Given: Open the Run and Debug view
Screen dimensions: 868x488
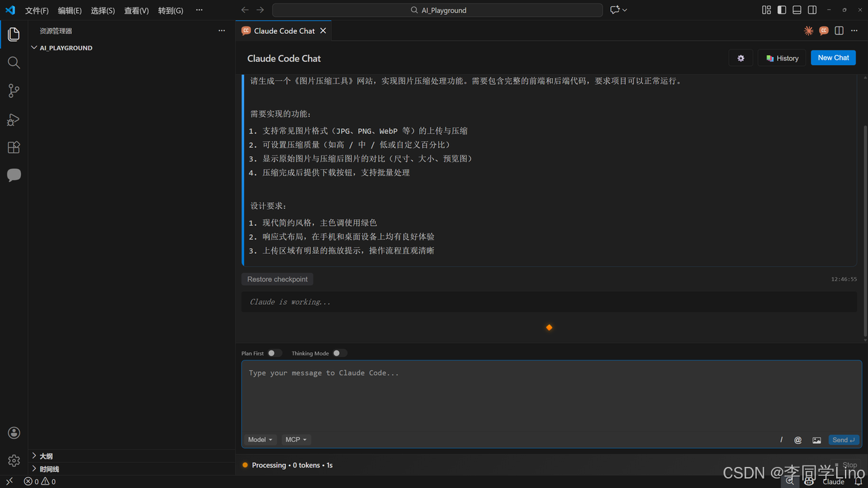Looking at the screenshot, I should point(14,119).
